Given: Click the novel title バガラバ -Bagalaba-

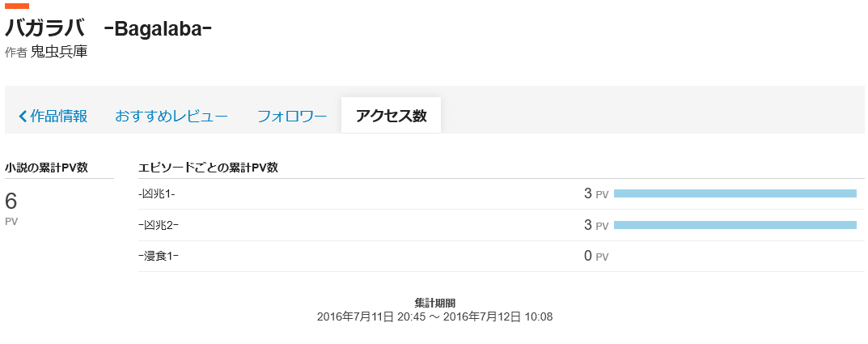Looking at the screenshot, I should tap(108, 28).
